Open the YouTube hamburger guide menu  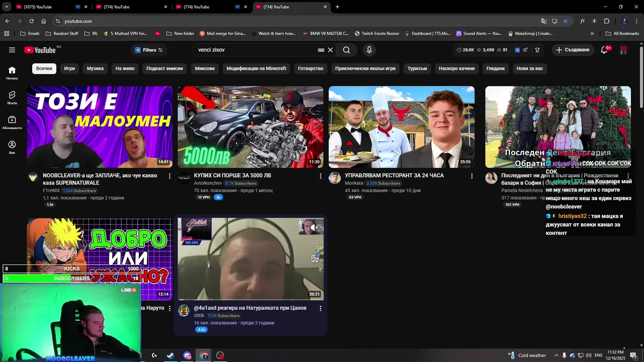coord(12,50)
